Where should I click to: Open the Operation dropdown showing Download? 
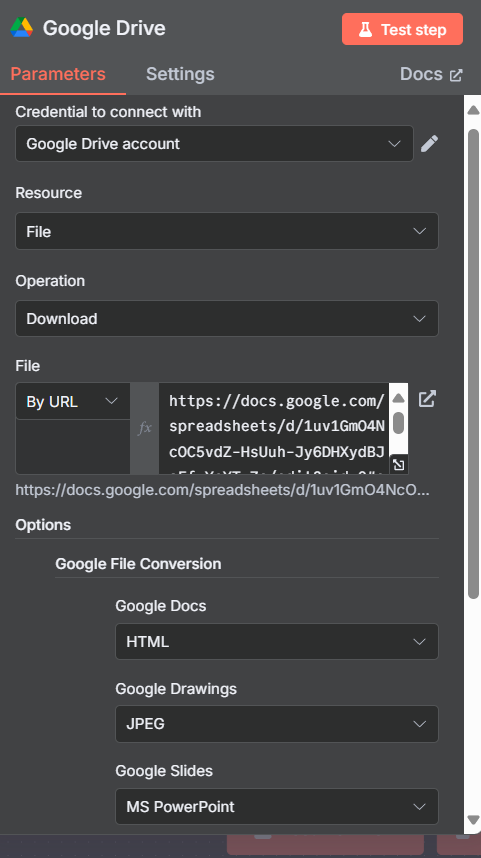pos(227,318)
